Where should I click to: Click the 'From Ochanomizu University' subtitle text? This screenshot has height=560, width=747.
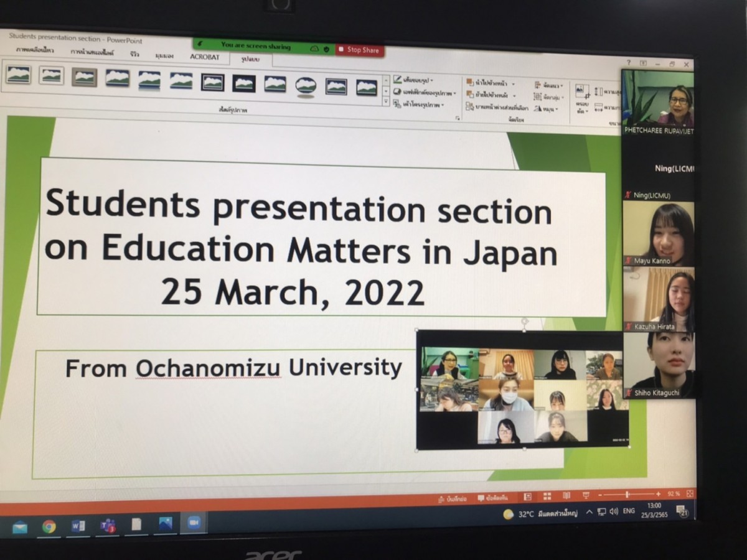[x=234, y=368]
